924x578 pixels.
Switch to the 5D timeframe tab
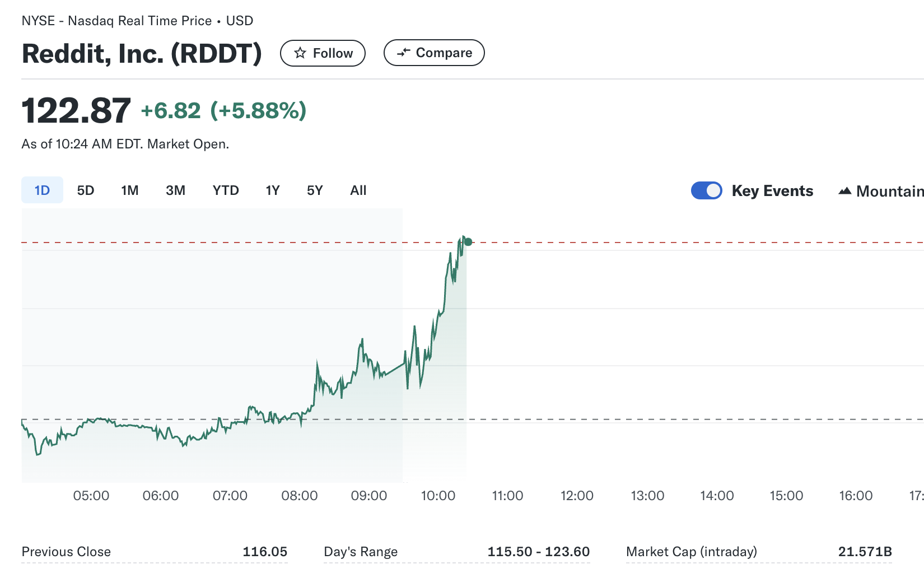[85, 190]
